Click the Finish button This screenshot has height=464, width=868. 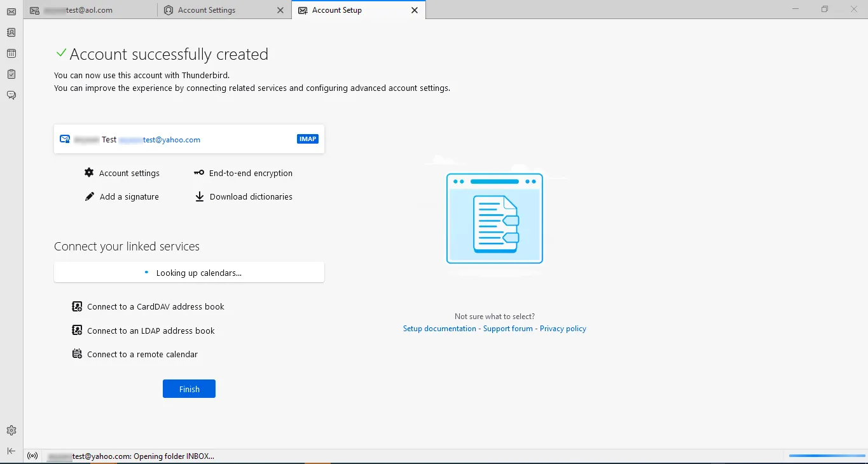click(189, 389)
